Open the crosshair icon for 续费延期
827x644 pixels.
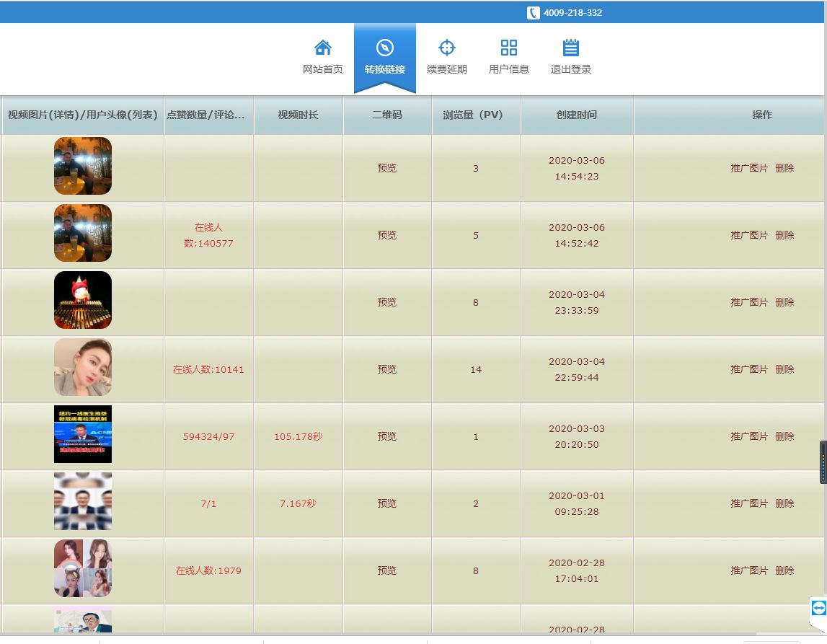(447, 48)
